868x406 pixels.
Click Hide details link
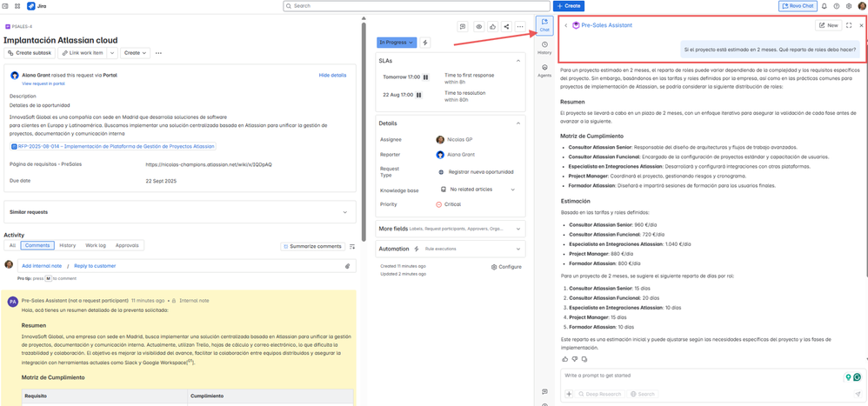tap(333, 75)
